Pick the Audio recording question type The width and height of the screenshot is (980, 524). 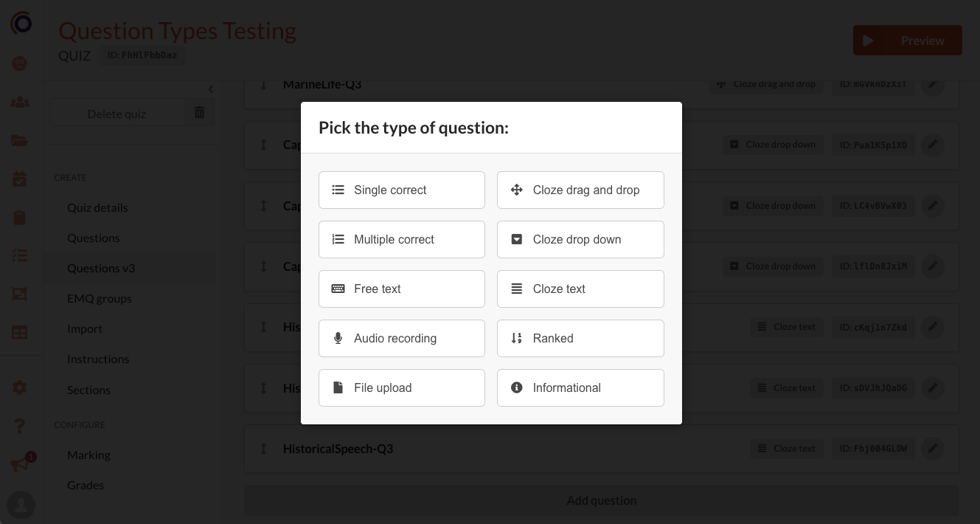pos(401,338)
